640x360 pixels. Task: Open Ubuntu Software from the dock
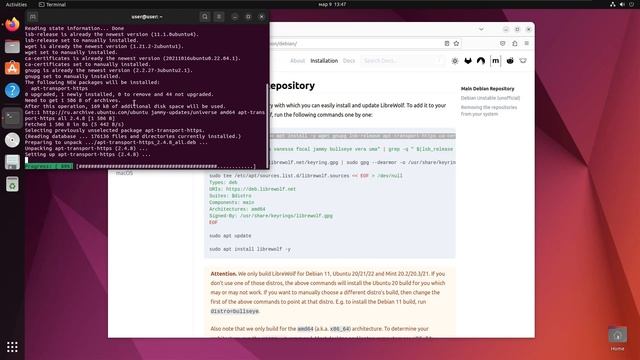tap(12, 68)
